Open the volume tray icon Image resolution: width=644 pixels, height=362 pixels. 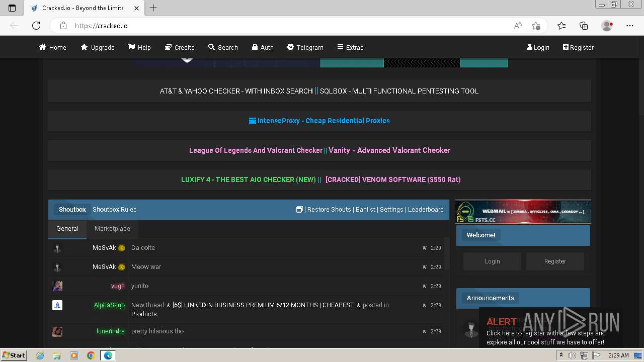(572, 355)
